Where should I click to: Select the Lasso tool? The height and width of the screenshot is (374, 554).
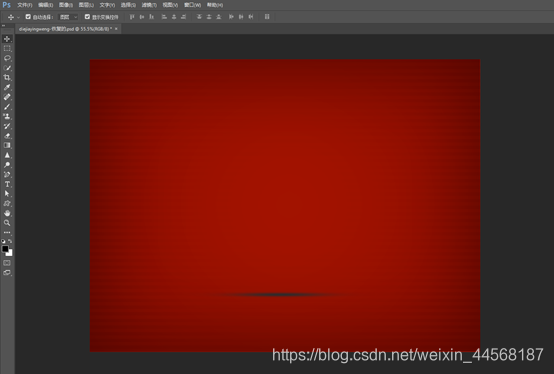coord(7,58)
